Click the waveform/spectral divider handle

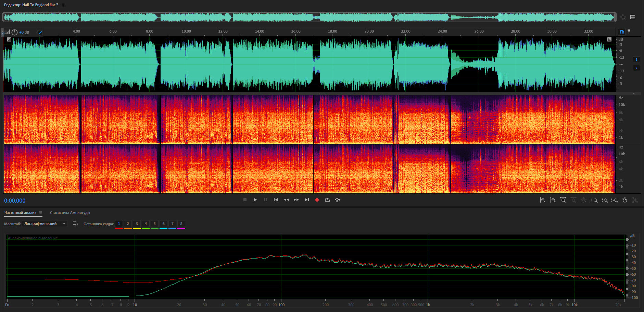[322, 93]
